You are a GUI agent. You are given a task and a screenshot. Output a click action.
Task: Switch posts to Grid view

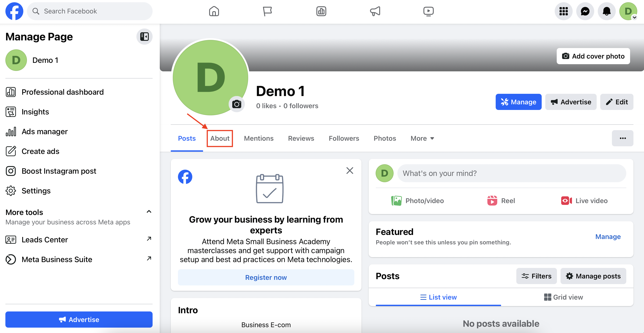[x=563, y=297]
